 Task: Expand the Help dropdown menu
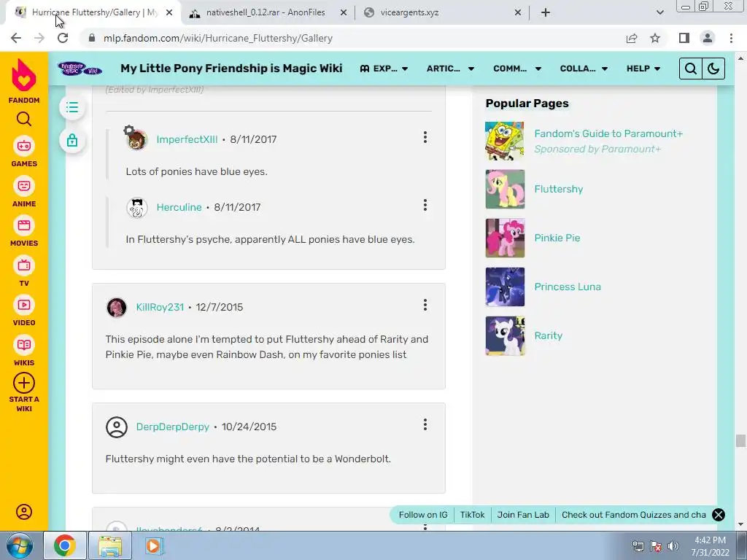tap(643, 69)
